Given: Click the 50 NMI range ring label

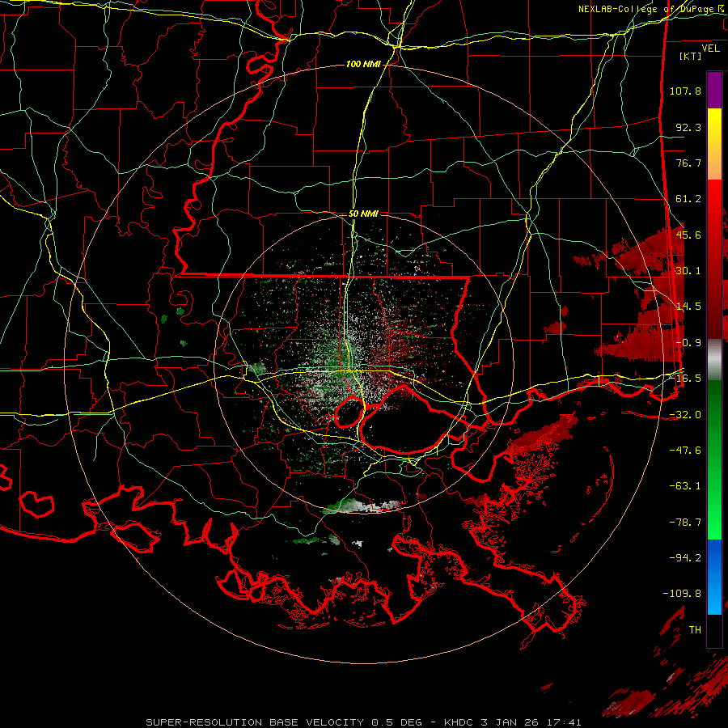Looking at the screenshot, I should (x=363, y=214).
